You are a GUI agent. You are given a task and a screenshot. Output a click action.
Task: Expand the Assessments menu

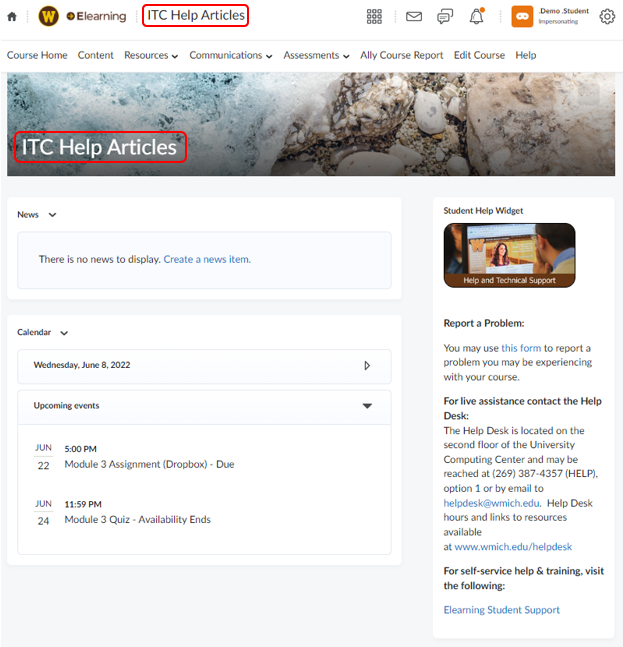tap(316, 55)
